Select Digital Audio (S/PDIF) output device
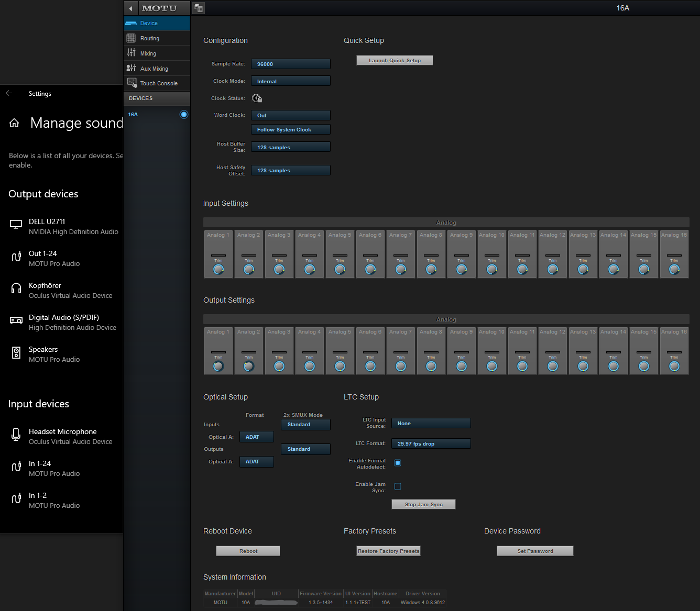Image resolution: width=700 pixels, height=611 pixels. pyautogui.click(x=62, y=322)
